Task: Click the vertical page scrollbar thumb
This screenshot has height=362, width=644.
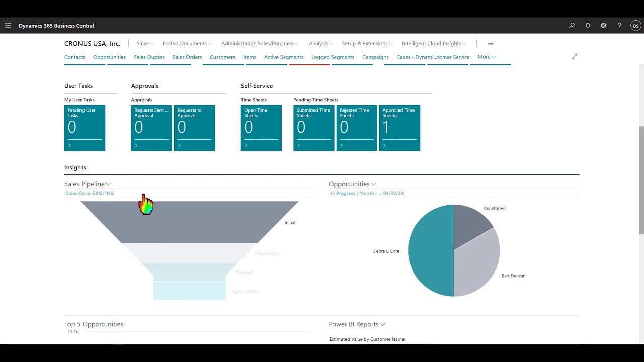Action: click(x=641, y=180)
